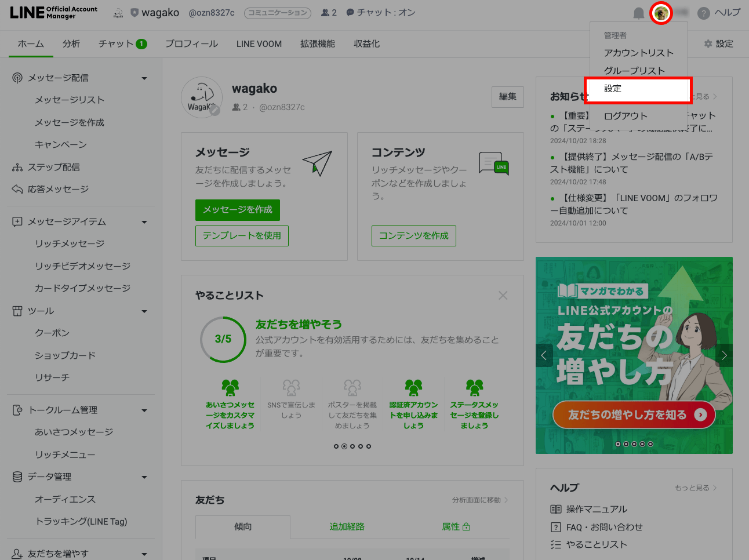Open the LINE VOOM tab
Viewport: 749px width, 560px height.
coord(259,44)
